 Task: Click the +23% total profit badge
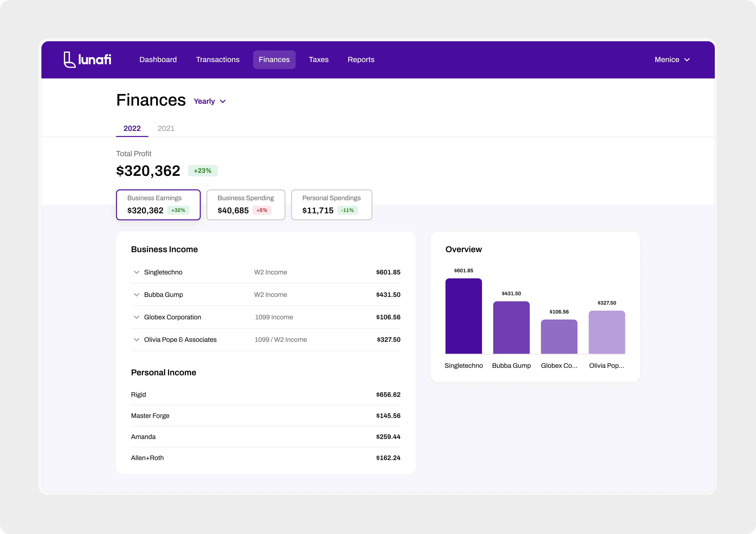[x=202, y=171]
